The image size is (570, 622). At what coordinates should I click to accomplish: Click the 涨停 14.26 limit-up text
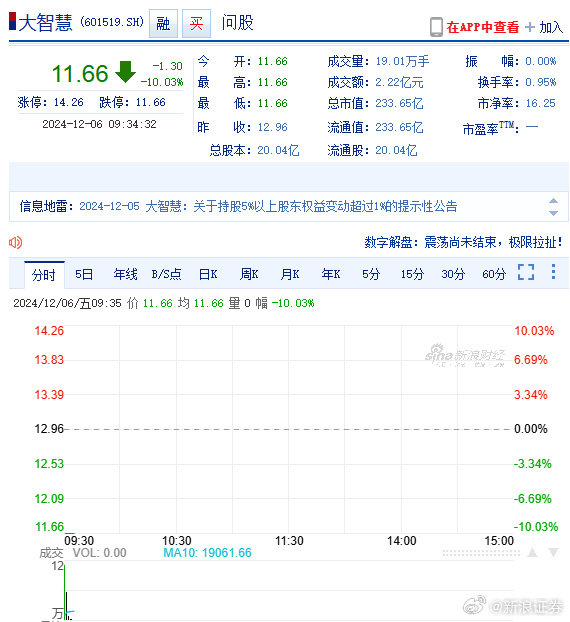(x=50, y=102)
